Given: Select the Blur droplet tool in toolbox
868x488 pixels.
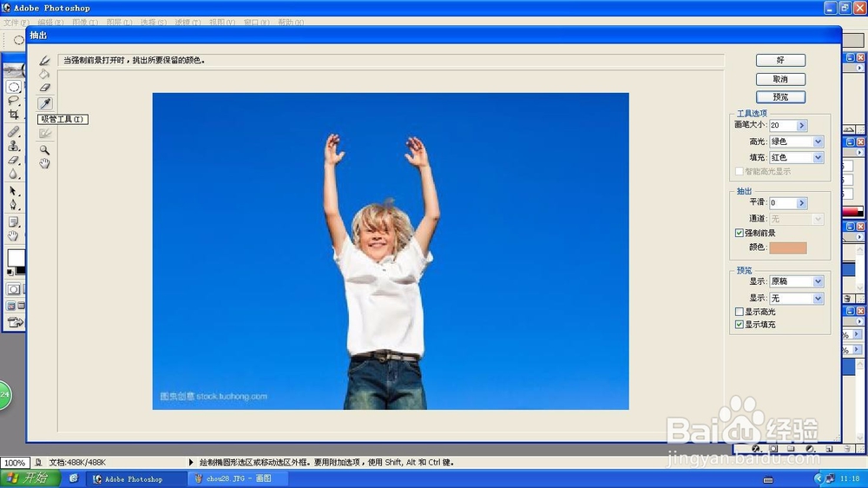Looking at the screenshot, I should [14, 174].
